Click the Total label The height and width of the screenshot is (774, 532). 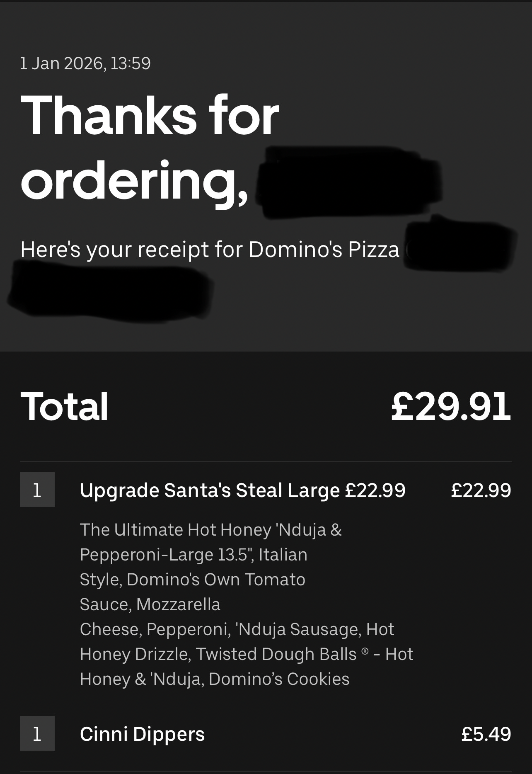65,407
